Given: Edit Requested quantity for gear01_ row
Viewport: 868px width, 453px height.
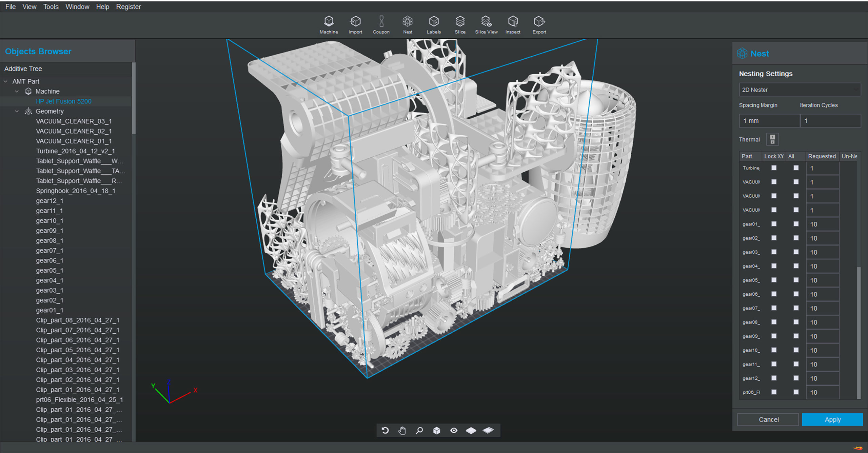Looking at the screenshot, I should point(822,224).
